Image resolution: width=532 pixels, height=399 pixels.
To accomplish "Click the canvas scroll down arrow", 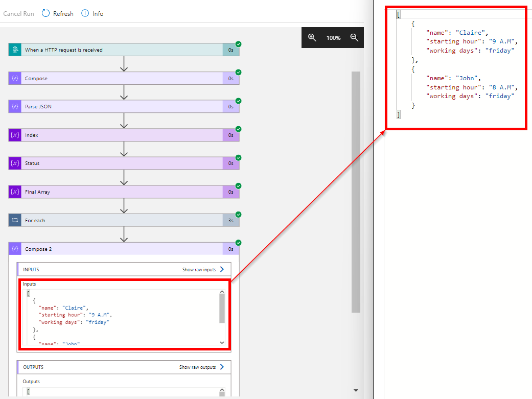I will (x=356, y=390).
